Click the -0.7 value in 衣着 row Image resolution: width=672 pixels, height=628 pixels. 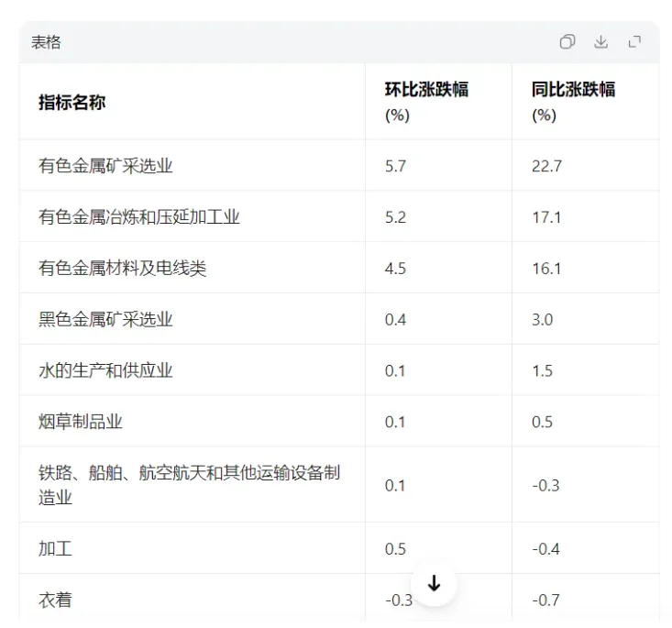545,600
